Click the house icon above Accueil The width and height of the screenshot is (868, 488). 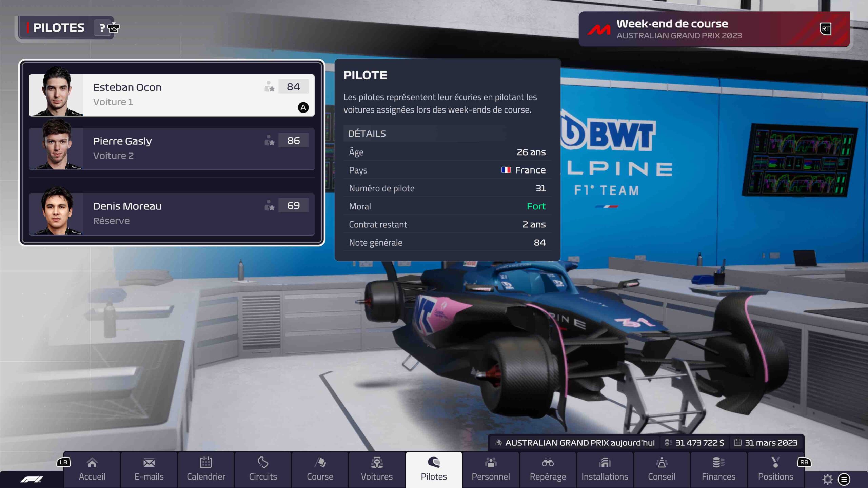click(x=92, y=462)
